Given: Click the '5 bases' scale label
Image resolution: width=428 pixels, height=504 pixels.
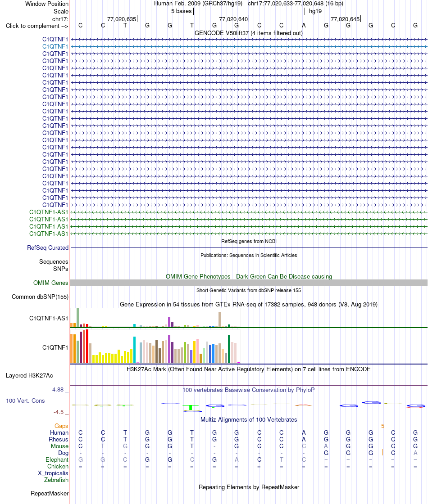Looking at the screenshot, I should tap(181, 11).
